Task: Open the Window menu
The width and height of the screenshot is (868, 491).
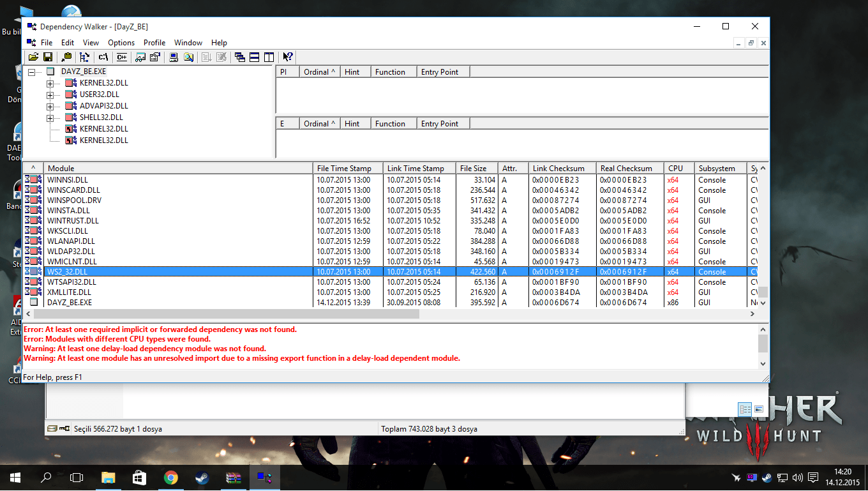Action: pos(188,43)
